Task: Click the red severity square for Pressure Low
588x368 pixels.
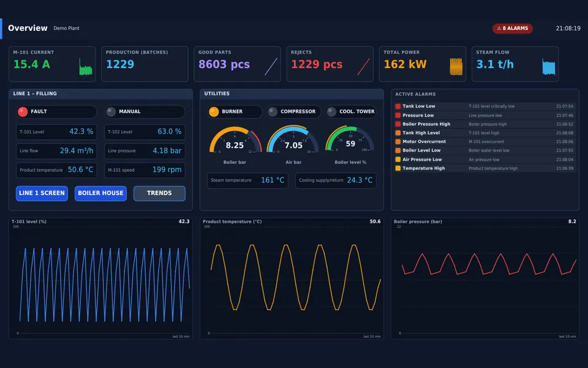Action: 398,115
